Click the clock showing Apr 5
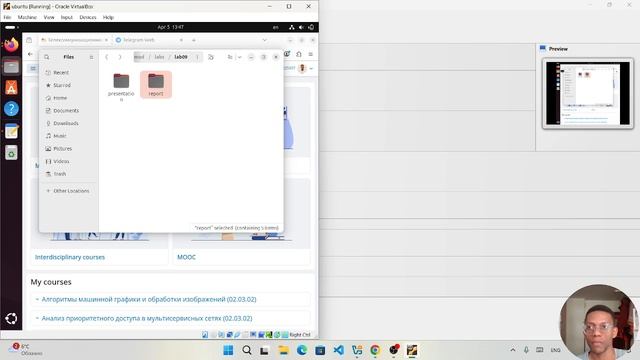The height and width of the screenshot is (360, 640). (x=171, y=27)
